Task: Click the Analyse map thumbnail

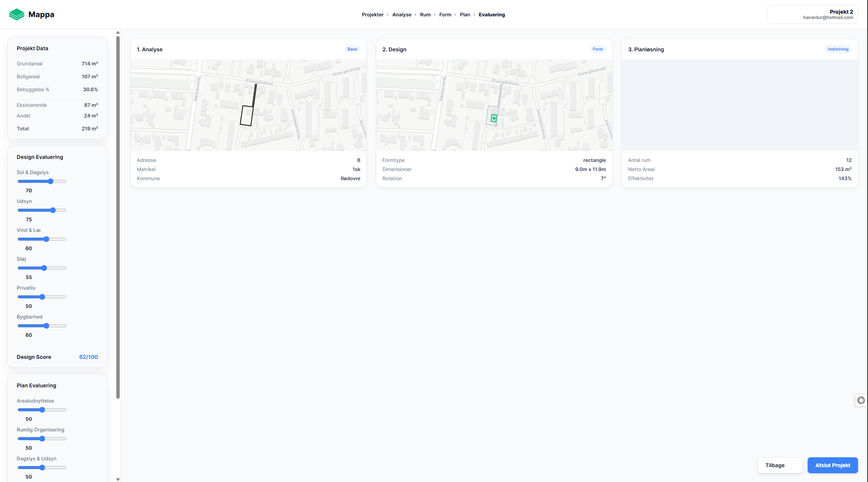Action: point(248,105)
